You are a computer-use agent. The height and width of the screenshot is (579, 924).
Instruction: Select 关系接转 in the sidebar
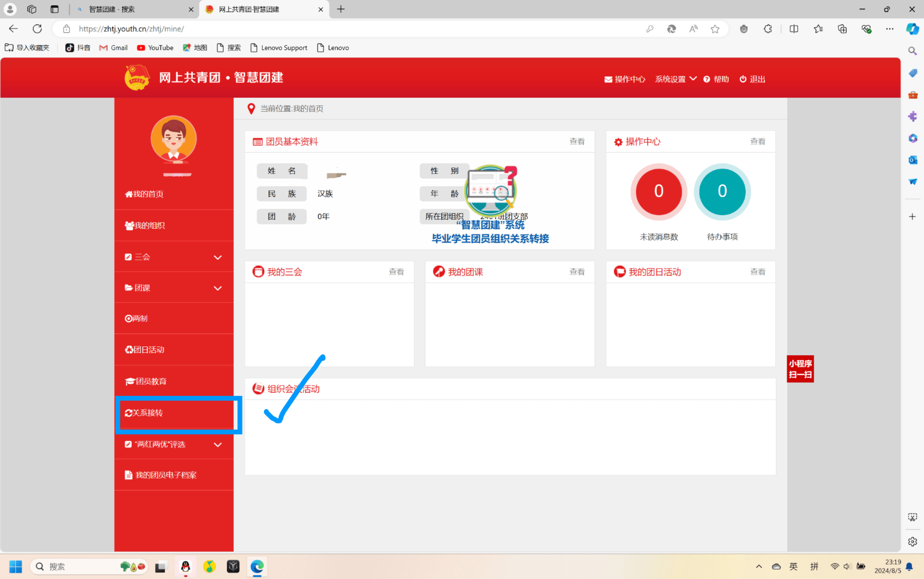click(148, 413)
